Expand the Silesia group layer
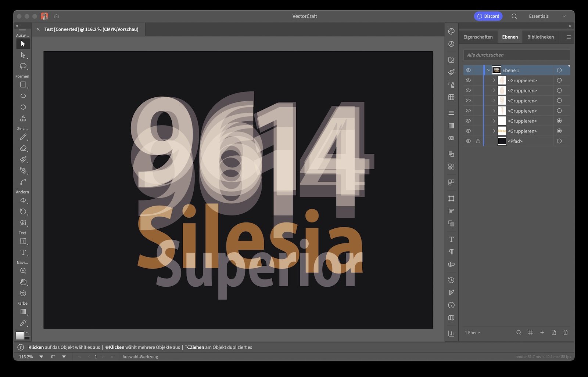 pyautogui.click(x=494, y=131)
